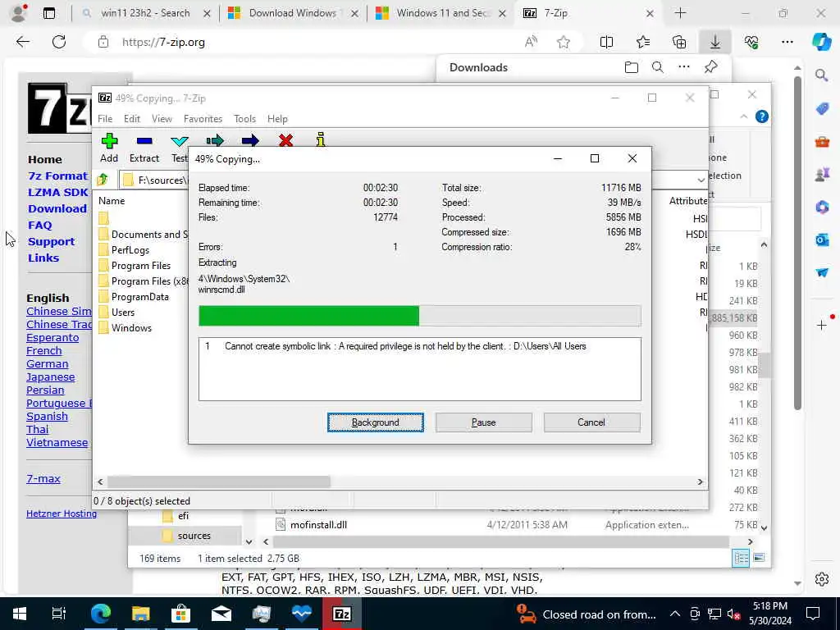Click the Pause button
This screenshot has height=630, width=840.
484,422
